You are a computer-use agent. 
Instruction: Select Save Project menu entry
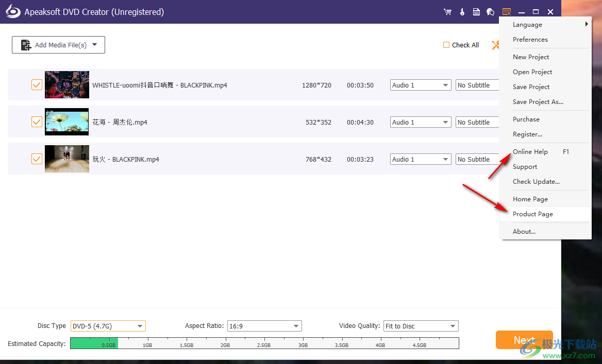(545, 86)
